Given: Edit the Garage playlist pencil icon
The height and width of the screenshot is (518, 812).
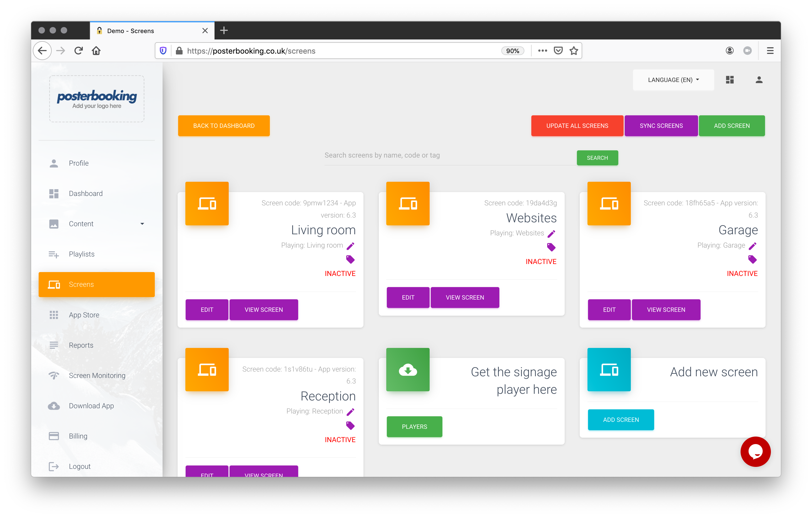Looking at the screenshot, I should (x=752, y=246).
